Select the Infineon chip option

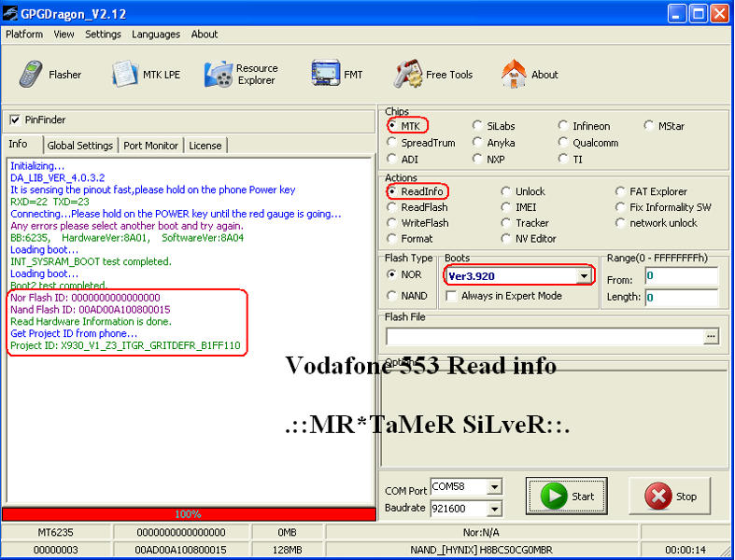(563, 126)
